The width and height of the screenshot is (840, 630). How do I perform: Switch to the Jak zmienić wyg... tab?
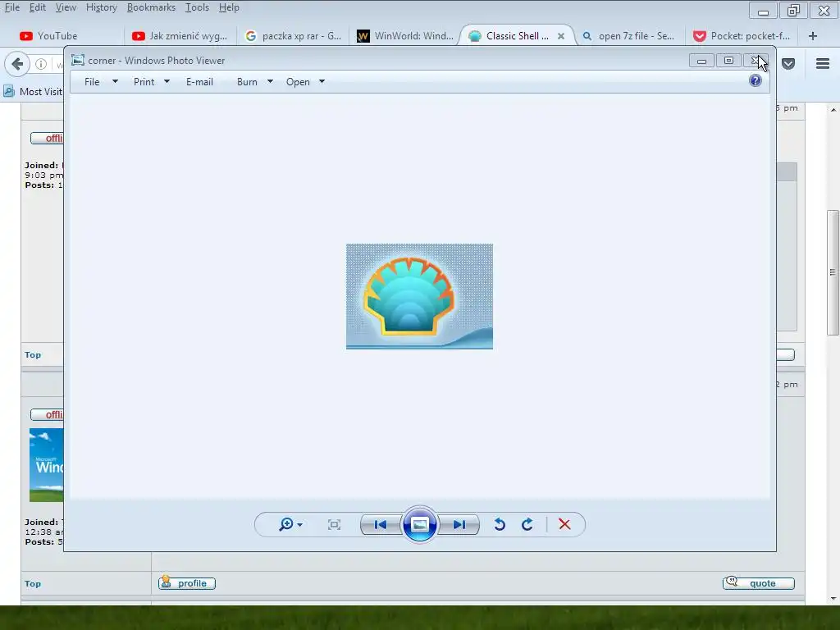tap(180, 36)
